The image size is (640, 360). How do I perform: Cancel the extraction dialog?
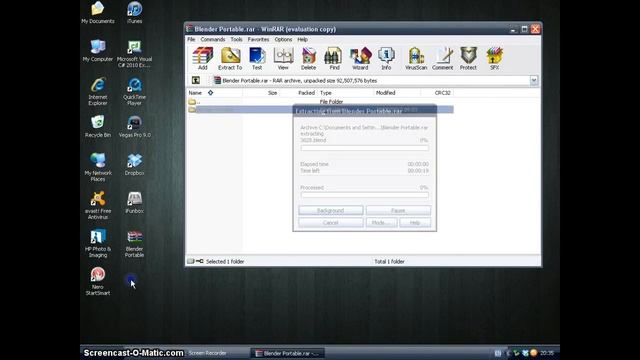(331, 223)
